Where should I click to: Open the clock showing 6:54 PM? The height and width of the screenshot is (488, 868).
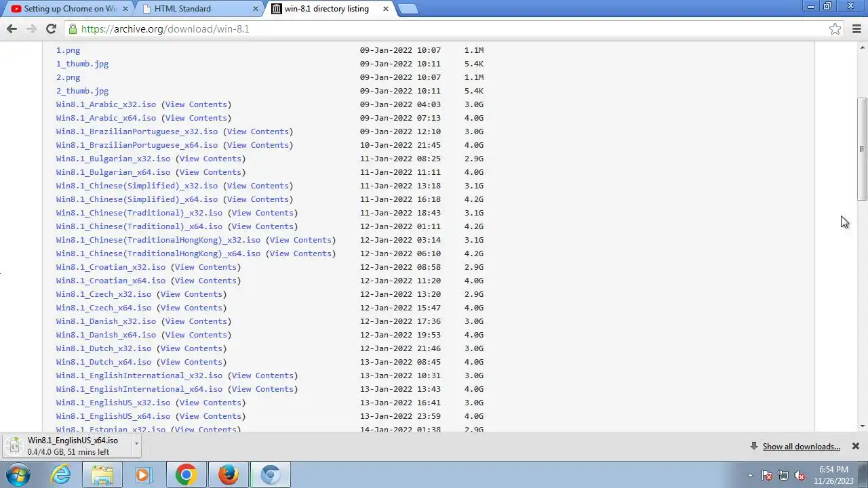(833, 475)
